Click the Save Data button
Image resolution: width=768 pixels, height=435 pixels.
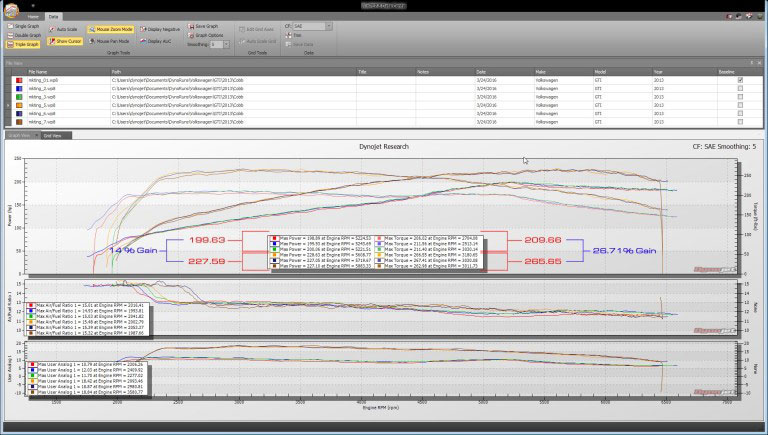pyautogui.click(x=299, y=44)
